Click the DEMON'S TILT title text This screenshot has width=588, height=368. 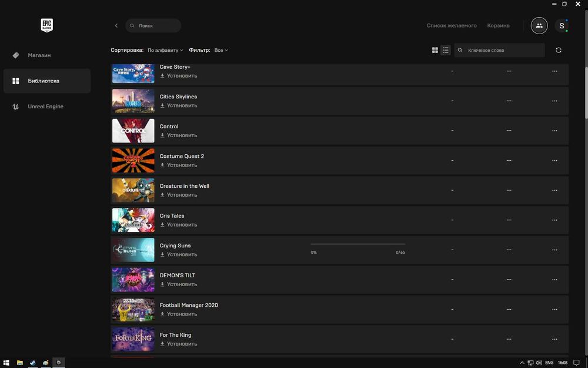(x=178, y=275)
